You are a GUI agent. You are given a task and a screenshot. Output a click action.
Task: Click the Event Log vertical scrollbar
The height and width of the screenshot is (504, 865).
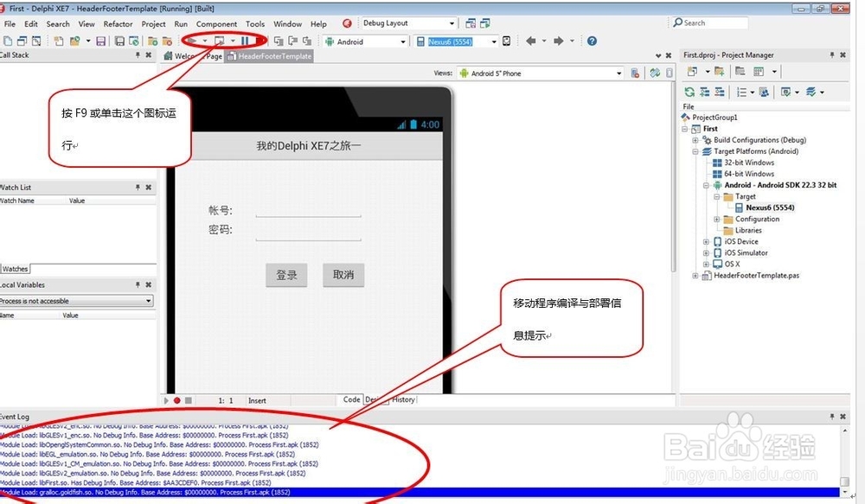click(x=844, y=461)
